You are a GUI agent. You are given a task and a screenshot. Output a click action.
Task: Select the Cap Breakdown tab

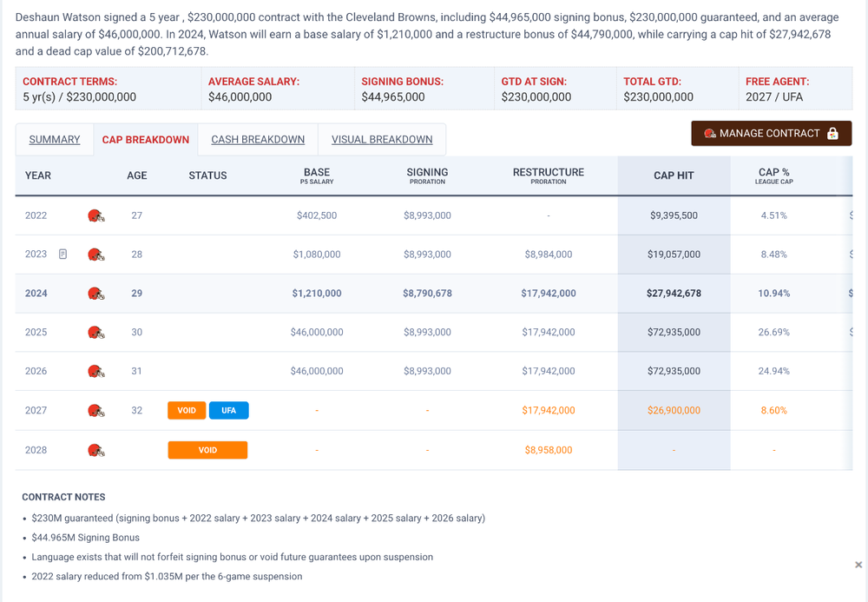(146, 140)
